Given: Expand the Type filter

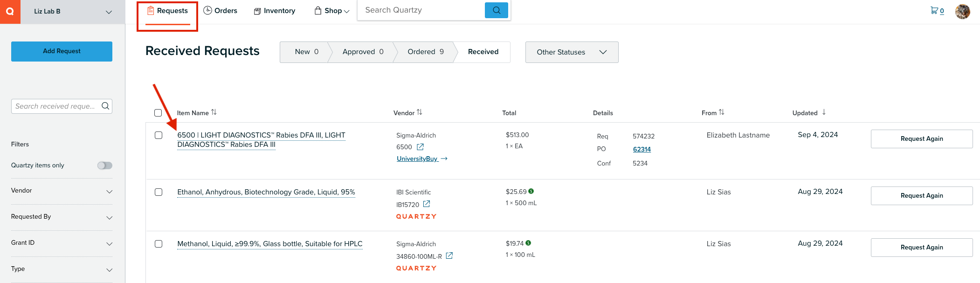Looking at the screenshot, I should click(62, 269).
